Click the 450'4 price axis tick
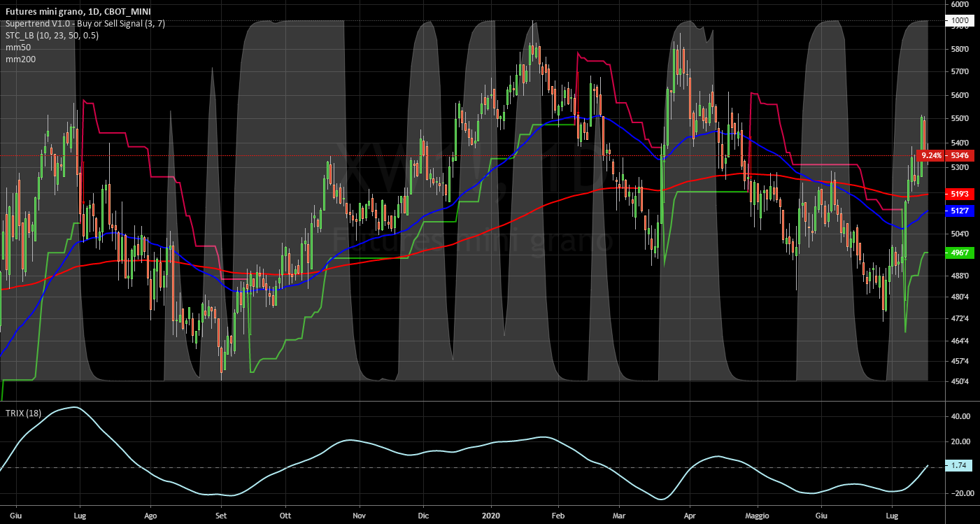Image resolution: width=980 pixels, height=524 pixels. click(960, 382)
